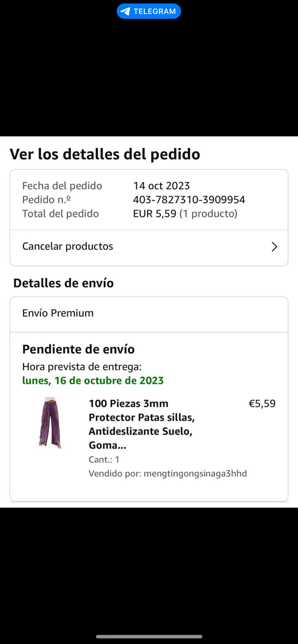This screenshot has width=298, height=644.
Task: Tap the Envío Premium row
Action: coord(149,313)
